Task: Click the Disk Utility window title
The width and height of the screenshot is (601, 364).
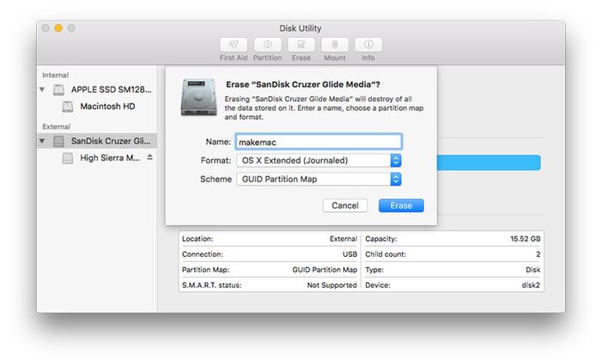Action: coord(300,28)
